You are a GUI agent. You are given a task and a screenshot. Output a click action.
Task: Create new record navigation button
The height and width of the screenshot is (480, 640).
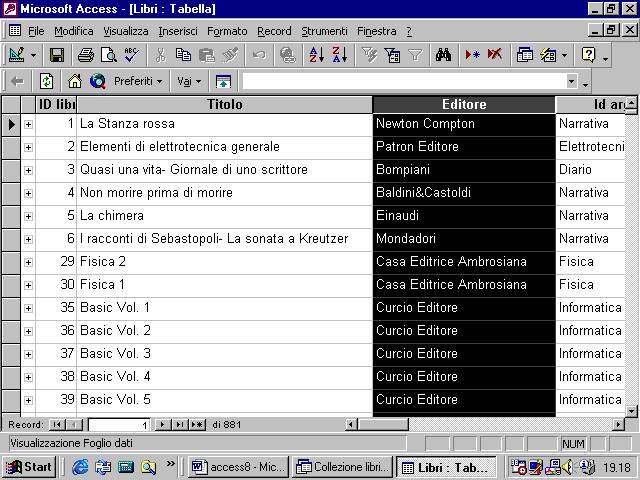tap(197, 425)
